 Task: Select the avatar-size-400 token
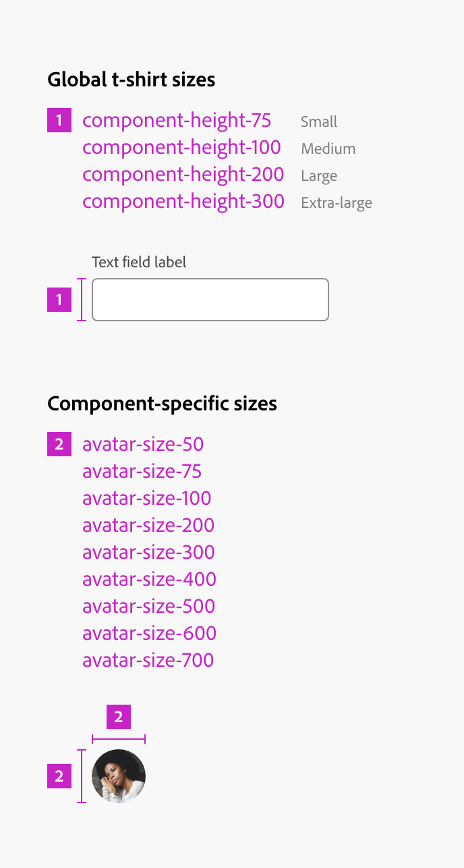(149, 580)
